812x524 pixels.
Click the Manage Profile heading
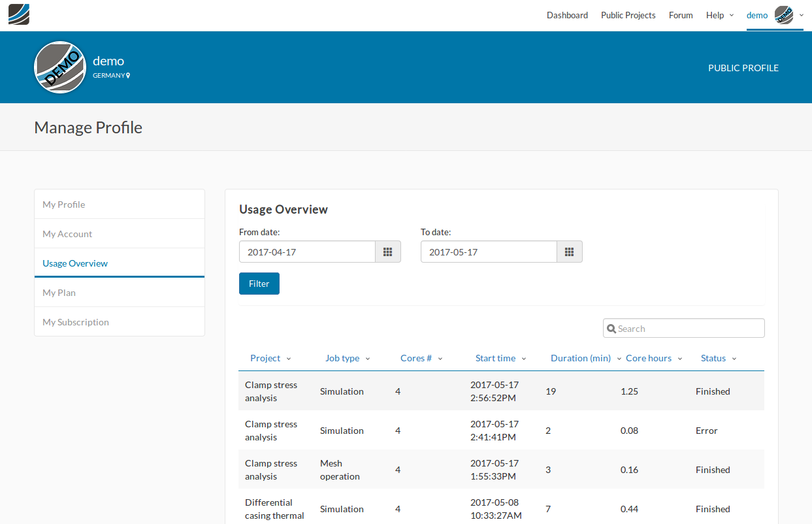pos(88,127)
